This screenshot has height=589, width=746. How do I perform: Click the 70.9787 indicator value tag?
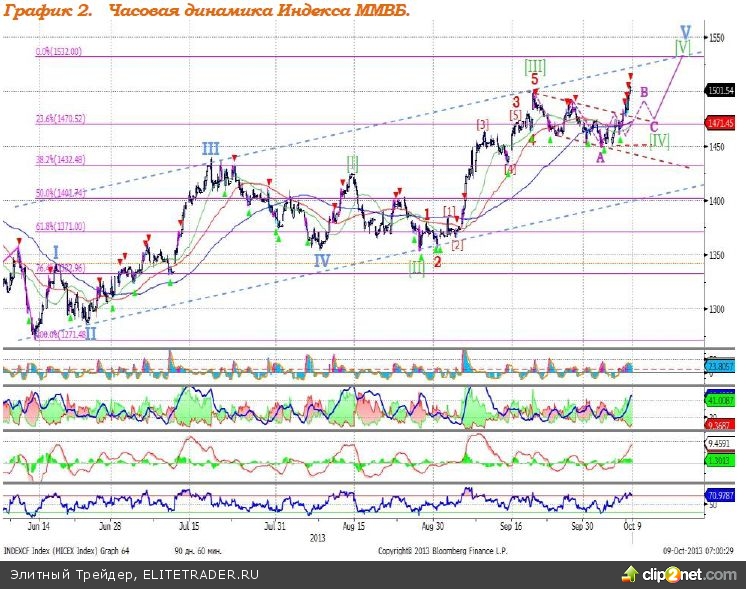pos(721,494)
